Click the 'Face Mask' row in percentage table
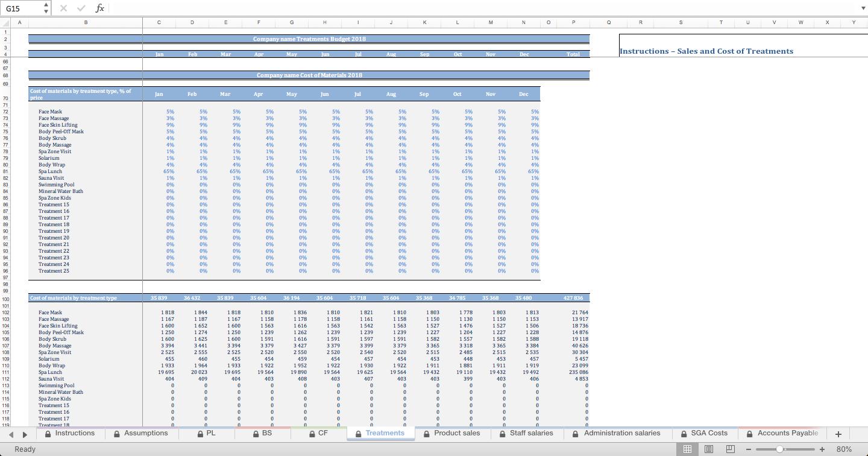The width and height of the screenshot is (868, 456). point(50,112)
